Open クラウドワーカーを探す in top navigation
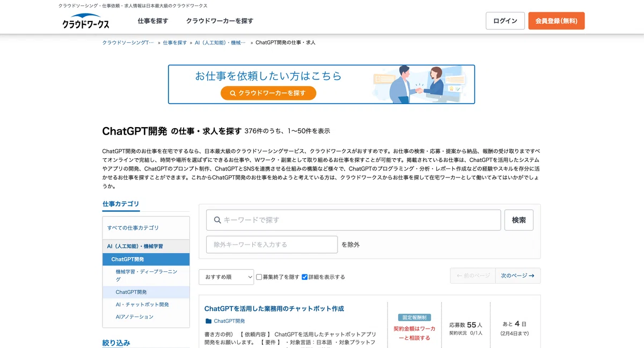Image resolution: width=644 pixels, height=348 pixels. pyautogui.click(x=219, y=21)
